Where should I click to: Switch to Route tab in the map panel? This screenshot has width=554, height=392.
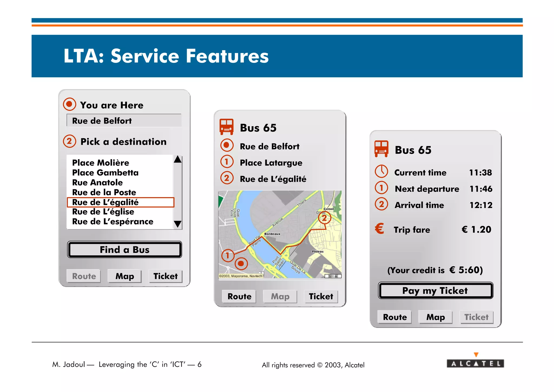(x=239, y=296)
